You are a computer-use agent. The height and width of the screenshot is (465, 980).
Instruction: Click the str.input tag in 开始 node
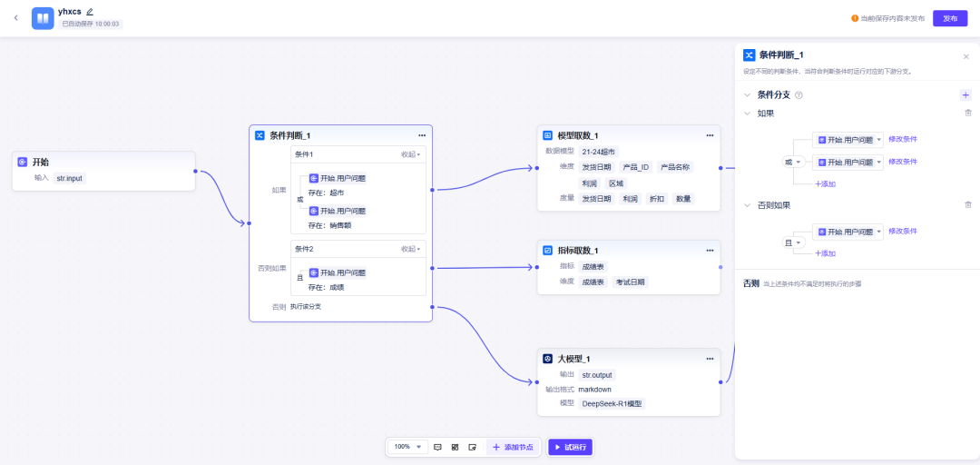[x=69, y=178]
